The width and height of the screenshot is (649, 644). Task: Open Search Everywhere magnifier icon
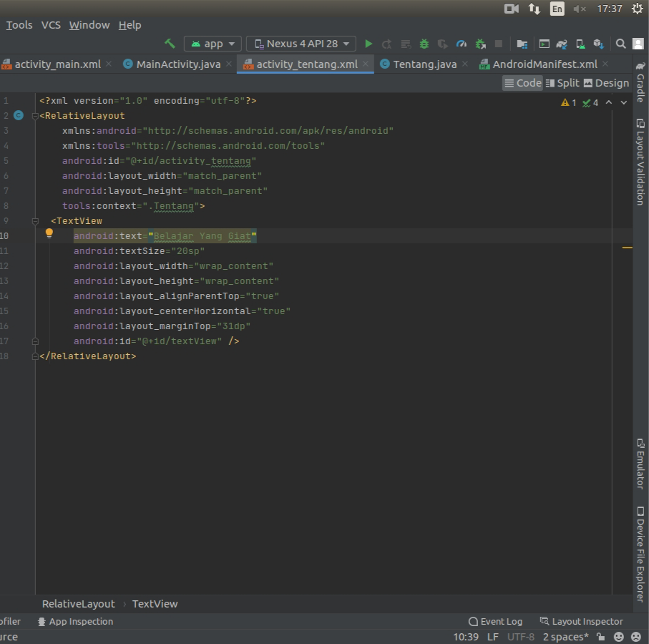point(620,44)
